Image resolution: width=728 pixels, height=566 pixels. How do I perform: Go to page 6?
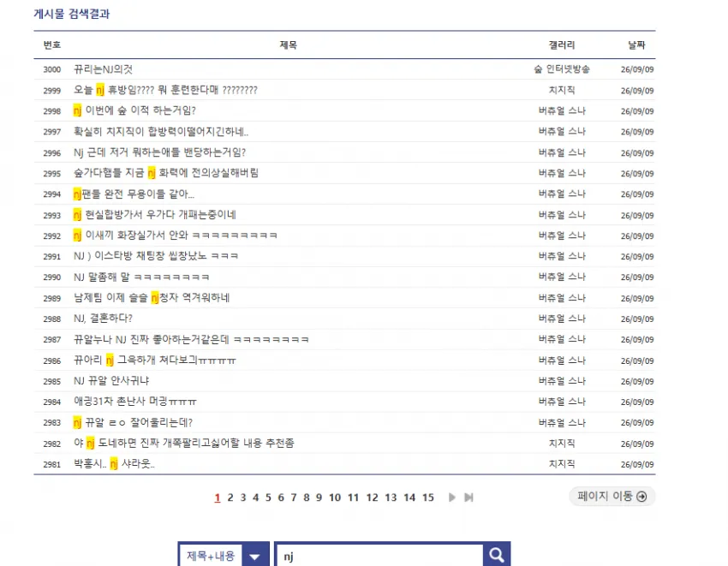(281, 497)
